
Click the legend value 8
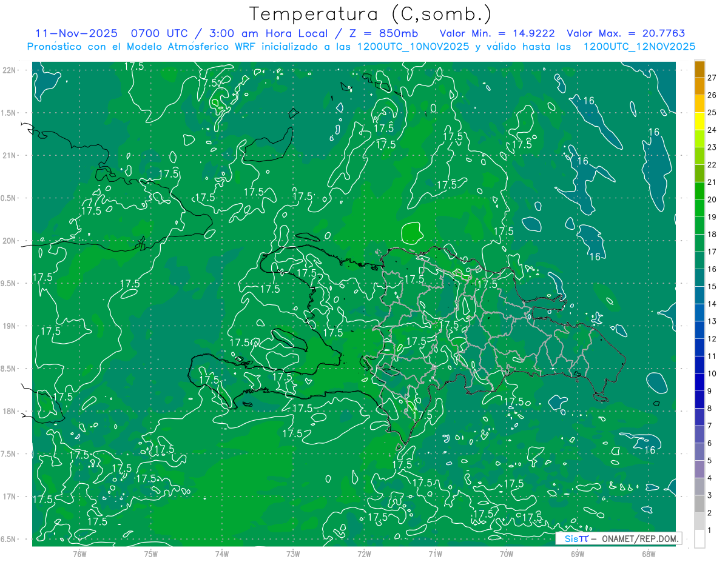pyautogui.click(x=710, y=409)
